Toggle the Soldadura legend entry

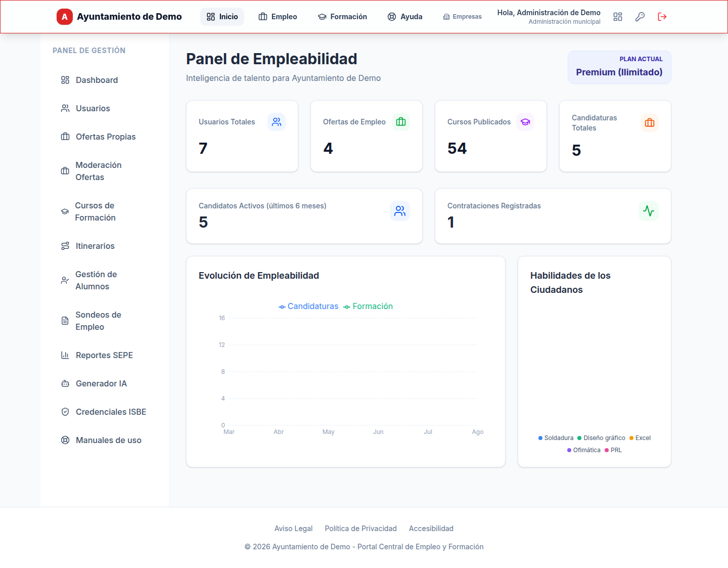556,438
